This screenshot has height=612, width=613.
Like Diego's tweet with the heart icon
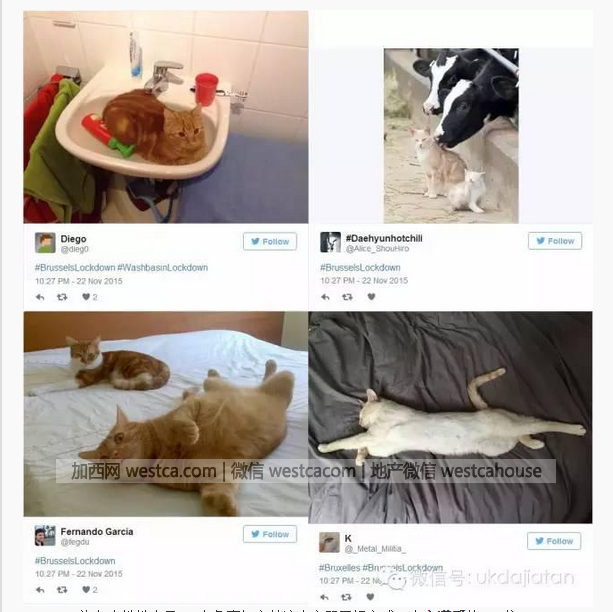click(x=86, y=297)
